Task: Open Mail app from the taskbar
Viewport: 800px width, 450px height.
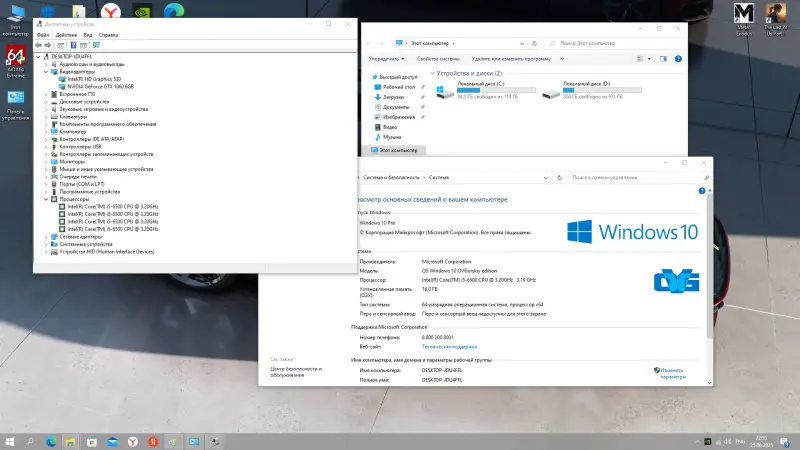Action: 112,442
